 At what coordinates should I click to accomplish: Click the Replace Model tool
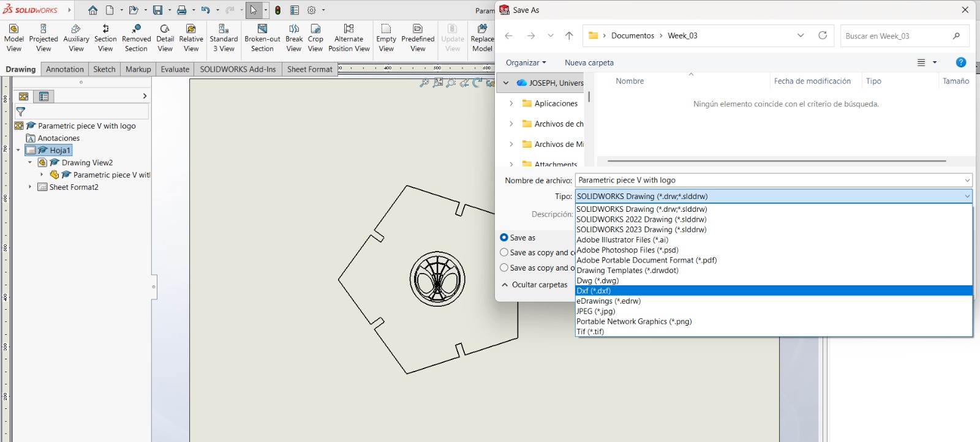coord(483,38)
